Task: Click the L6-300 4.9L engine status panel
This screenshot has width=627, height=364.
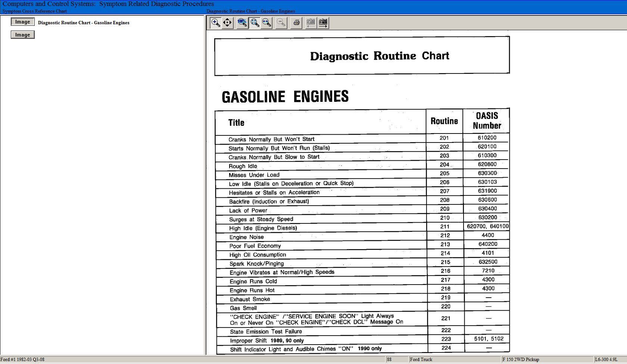Action: [606, 360]
